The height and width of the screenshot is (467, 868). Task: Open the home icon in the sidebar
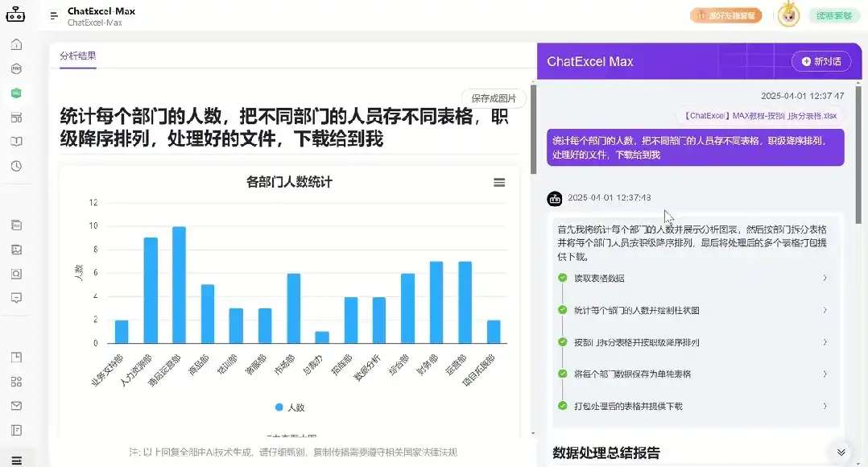[x=17, y=44]
